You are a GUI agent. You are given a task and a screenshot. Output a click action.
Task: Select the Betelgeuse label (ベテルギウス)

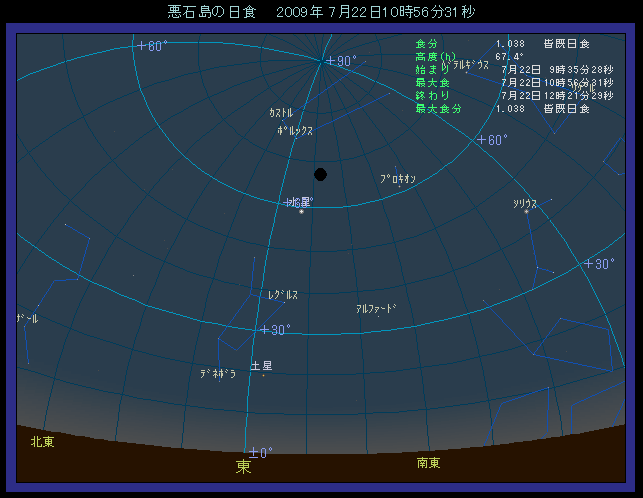pyautogui.click(x=471, y=64)
